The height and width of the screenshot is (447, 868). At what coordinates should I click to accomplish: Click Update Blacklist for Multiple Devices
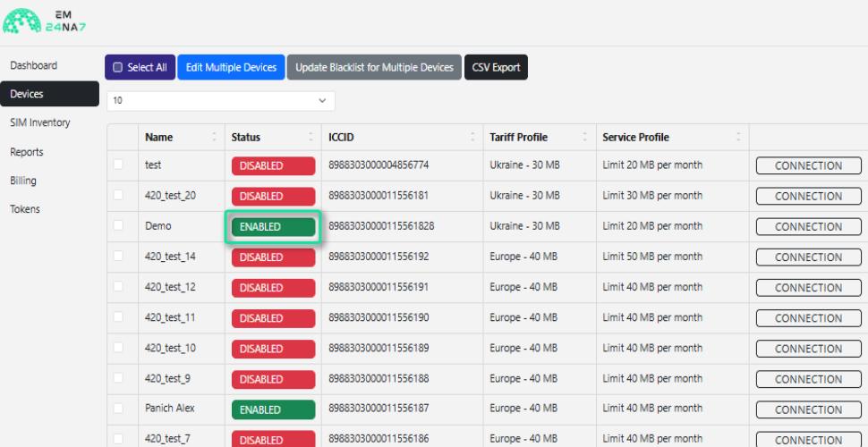[x=374, y=67]
